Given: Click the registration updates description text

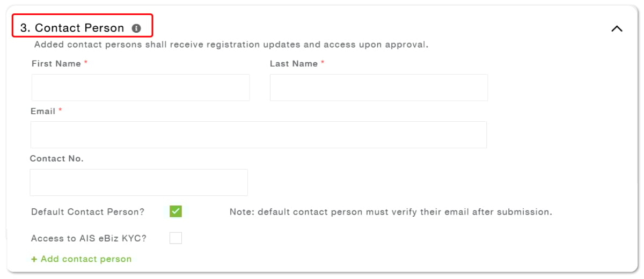Looking at the screenshot, I should point(231,45).
